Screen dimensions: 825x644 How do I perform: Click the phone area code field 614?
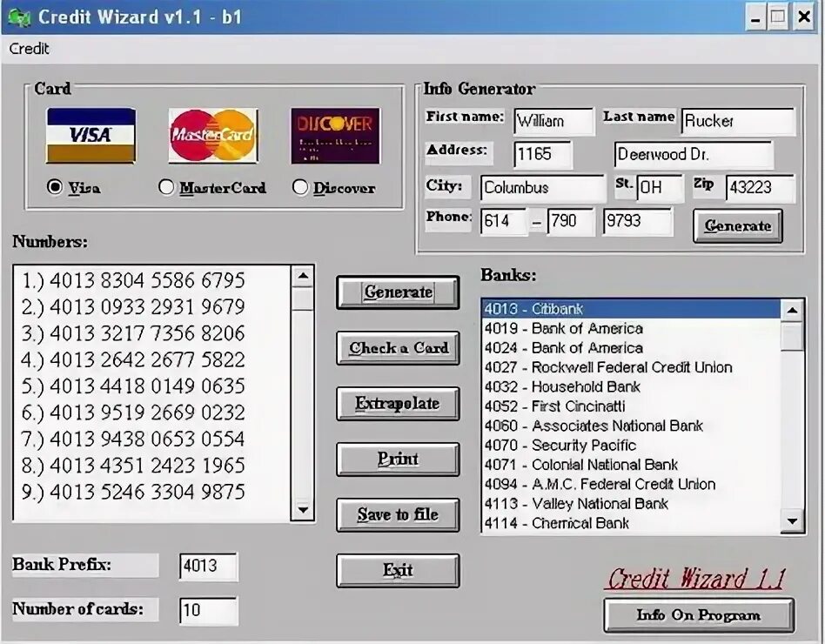pos(504,221)
